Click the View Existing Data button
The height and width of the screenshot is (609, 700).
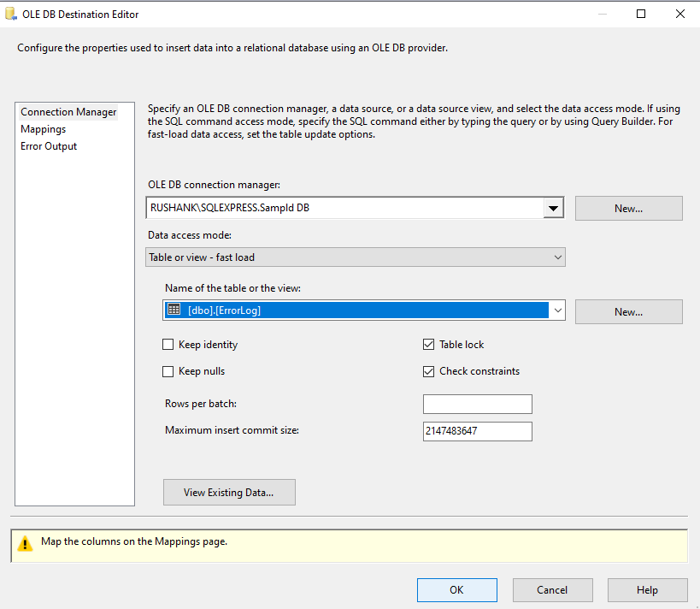(229, 493)
